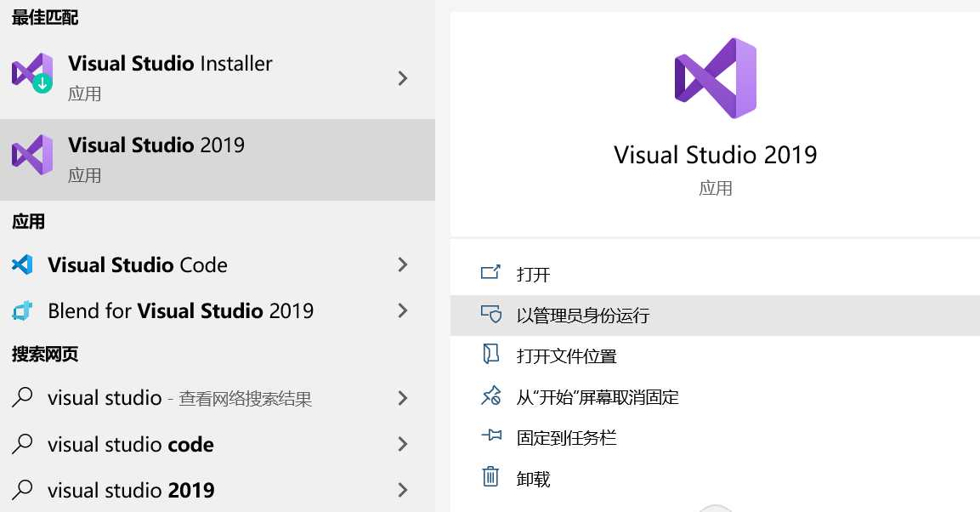Viewport: 980px width, 512px height.
Task: Click the 最佳匹配 section header
Action: 45,18
